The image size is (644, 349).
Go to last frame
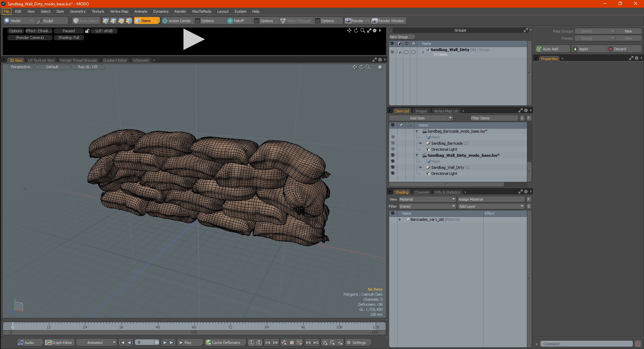pos(172,343)
